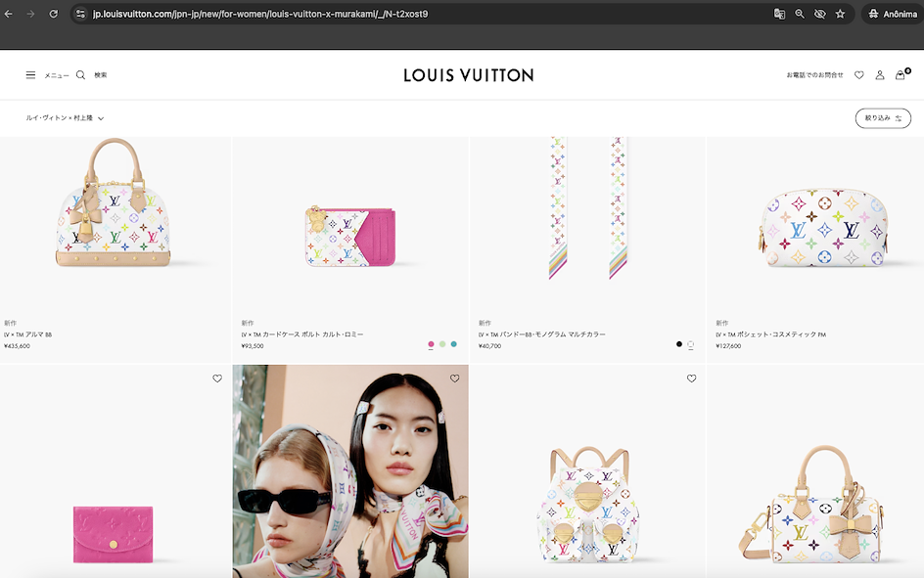Select the light green swatch for card case
Screen dimensions: 924x578
coord(442,344)
